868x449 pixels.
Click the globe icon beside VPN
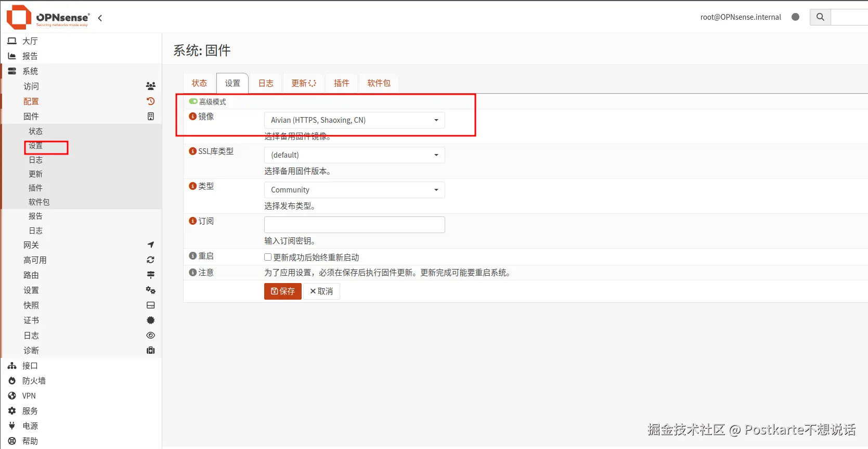(12, 396)
